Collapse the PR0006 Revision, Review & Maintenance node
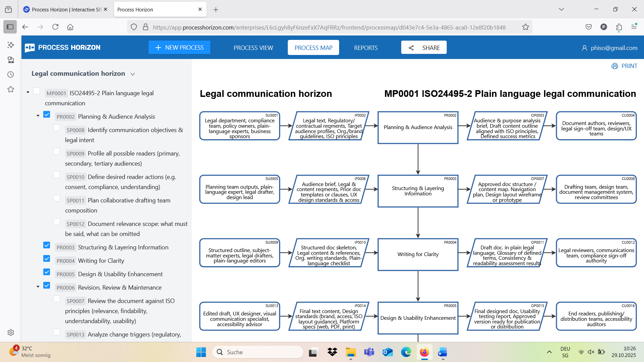This screenshot has width=644, height=362. [x=38, y=287]
